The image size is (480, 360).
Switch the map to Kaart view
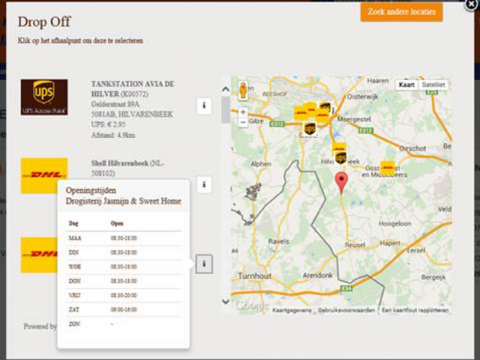click(407, 85)
